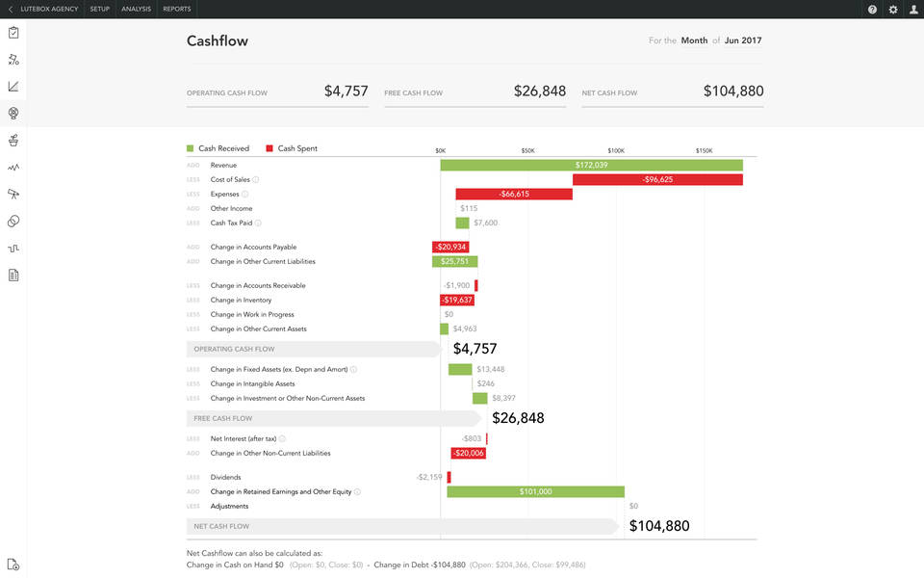Open the Help question-mark icon
The image size is (924, 578).
point(871,9)
